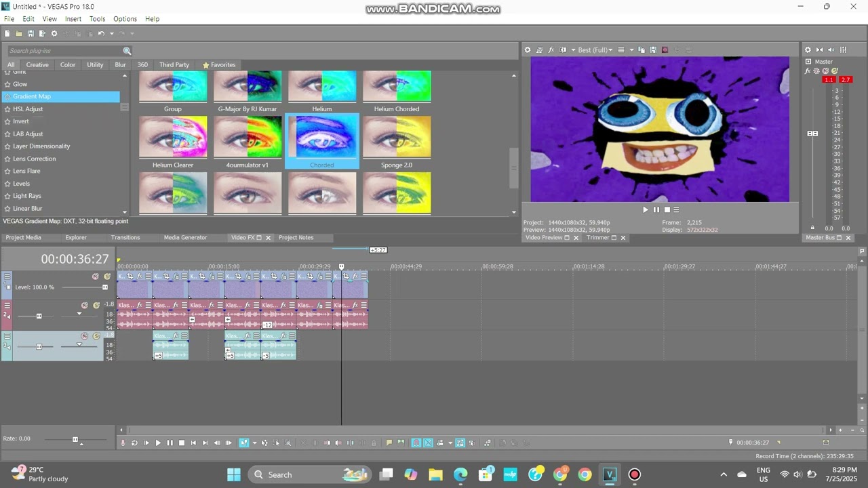Toggle Loop Playback in transport
Image resolution: width=868 pixels, height=488 pixels.
coord(134,443)
